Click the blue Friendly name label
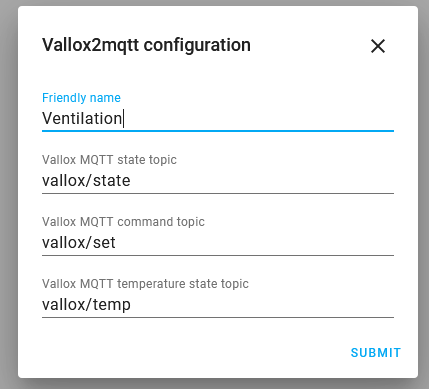The height and width of the screenshot is (389, 429). [x=81, y=98]
